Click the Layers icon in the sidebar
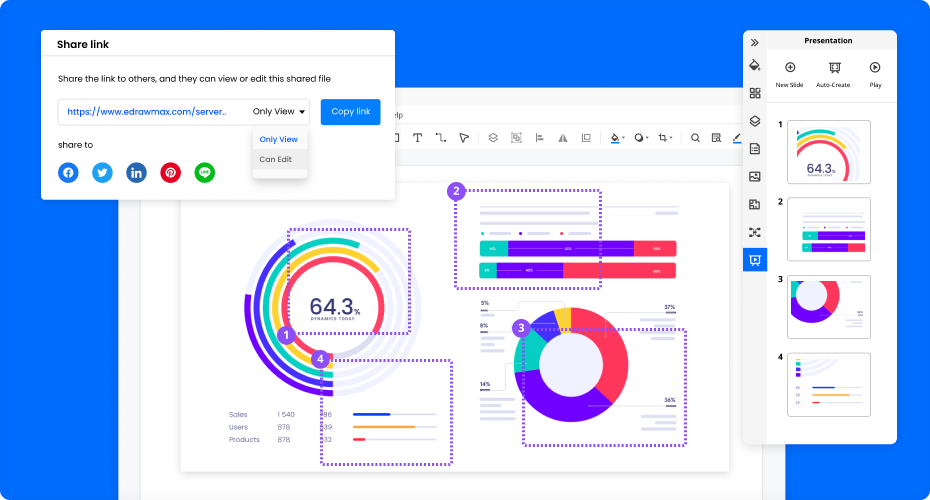930x500 pixels. 755,121
